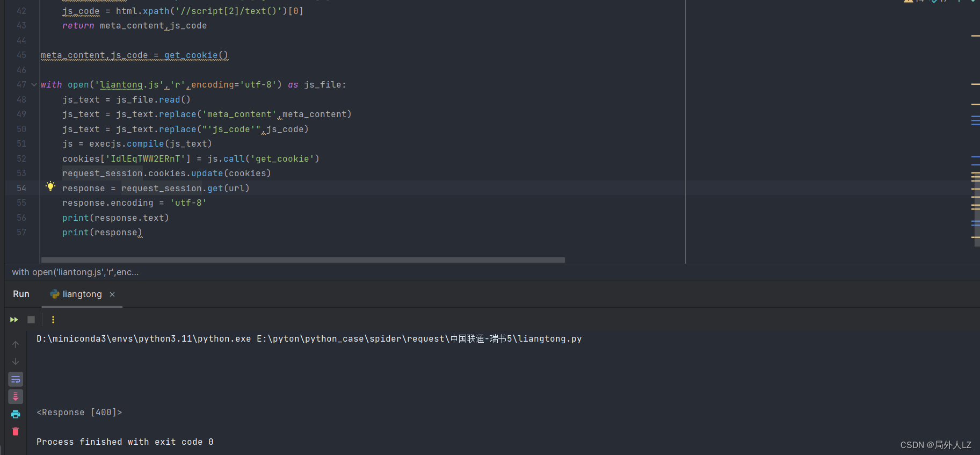This screenshot has width=980, height=455.
Task: Close the liangtong run tab
Action: (x=112, y=294)
